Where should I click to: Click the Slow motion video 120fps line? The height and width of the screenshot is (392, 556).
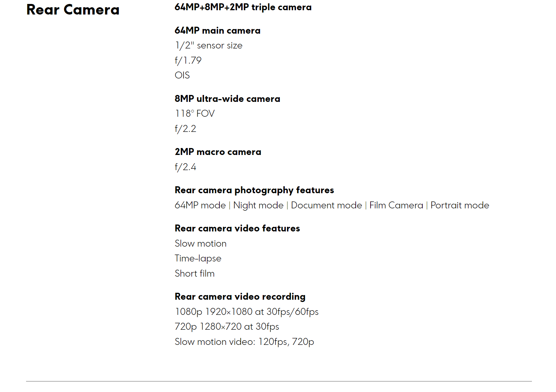(x=244, y=342)
